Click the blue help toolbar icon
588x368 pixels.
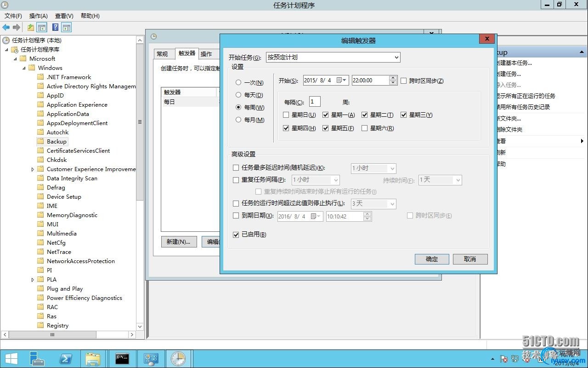coord(56,28)
